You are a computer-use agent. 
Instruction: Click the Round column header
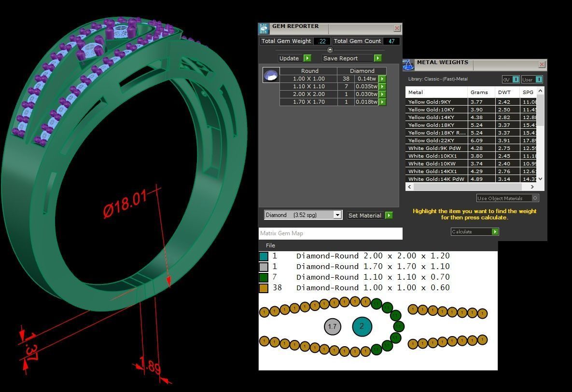309,71
